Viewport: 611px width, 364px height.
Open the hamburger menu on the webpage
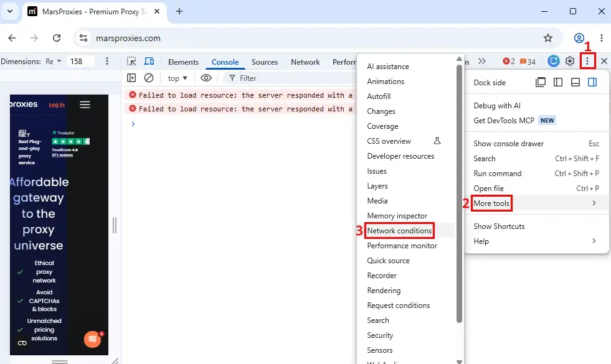[x=85, y=105]
